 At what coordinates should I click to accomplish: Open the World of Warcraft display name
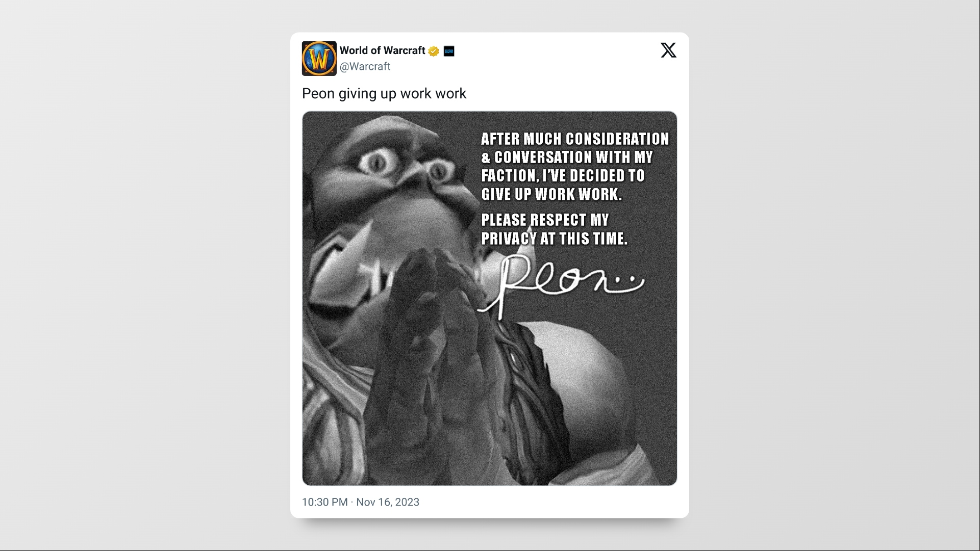click(382, 50)
